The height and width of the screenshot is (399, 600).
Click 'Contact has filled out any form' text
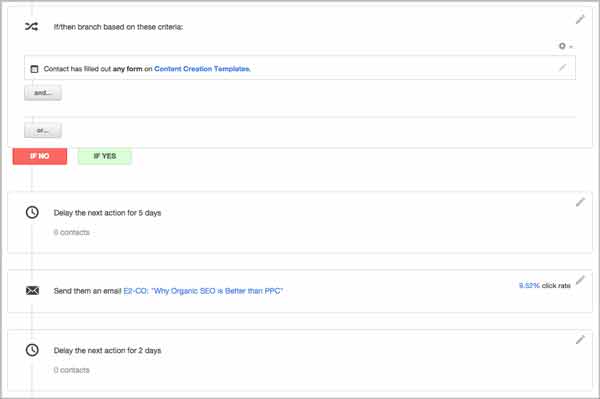(x=93, y=69)
